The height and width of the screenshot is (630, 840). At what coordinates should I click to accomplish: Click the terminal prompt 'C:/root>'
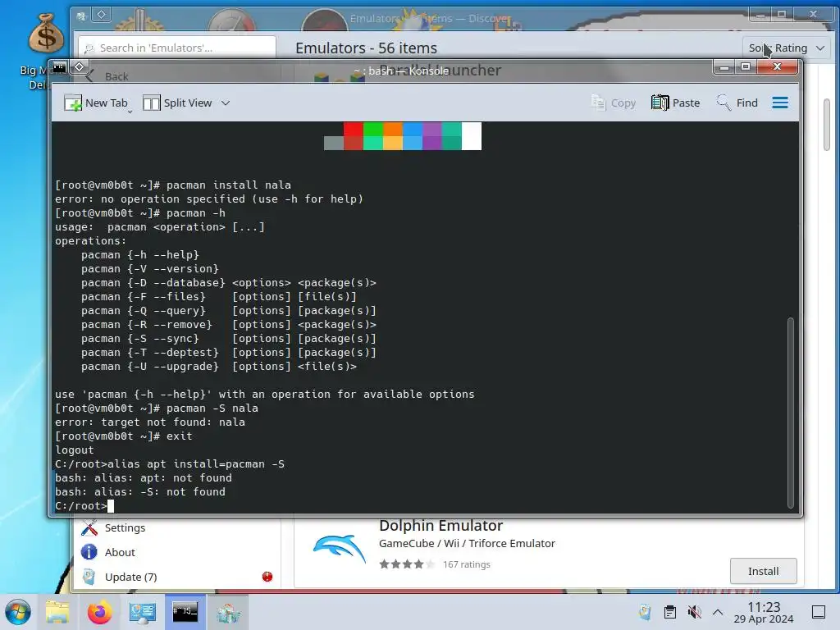coord(81,505)
